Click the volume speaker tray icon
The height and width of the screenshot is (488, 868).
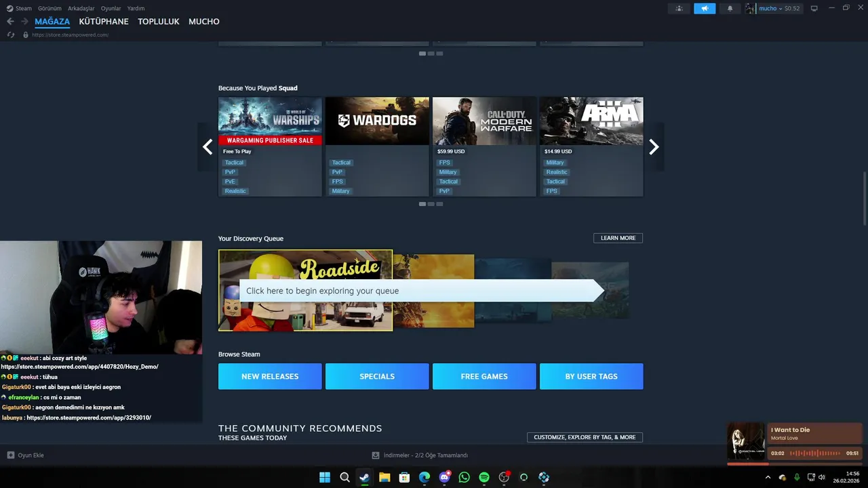tap(822, 477)
